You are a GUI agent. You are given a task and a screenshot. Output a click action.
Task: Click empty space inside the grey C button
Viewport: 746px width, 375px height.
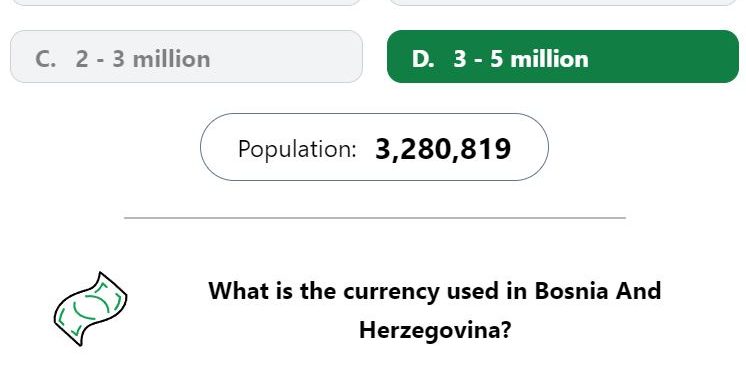[285, 57]
